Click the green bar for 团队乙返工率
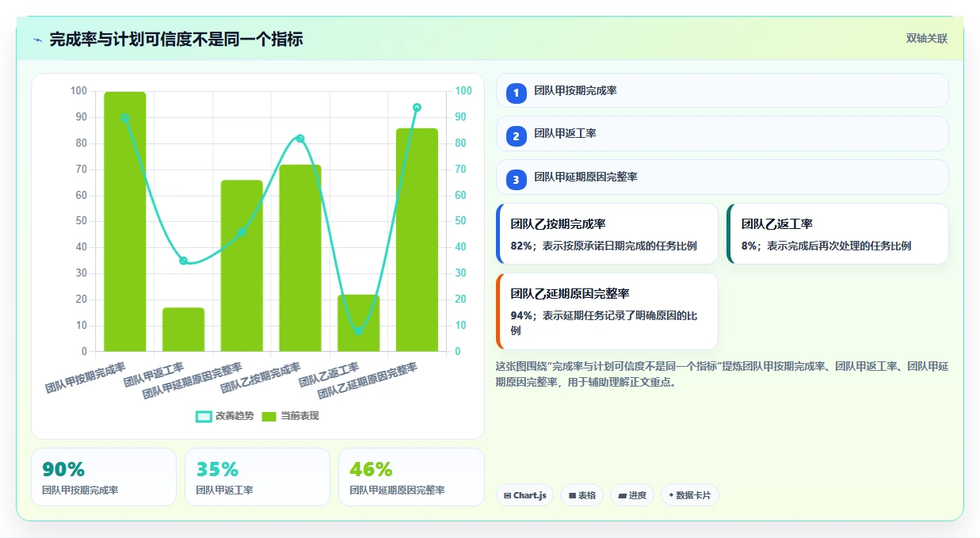The image size is (980, 538). pyautogui.click(x=358, y=322)
